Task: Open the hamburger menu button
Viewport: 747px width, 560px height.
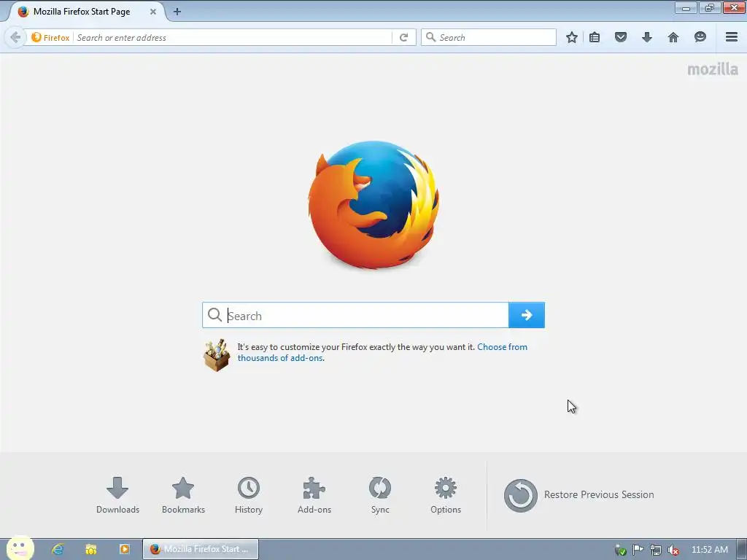Action: [732, 36]
